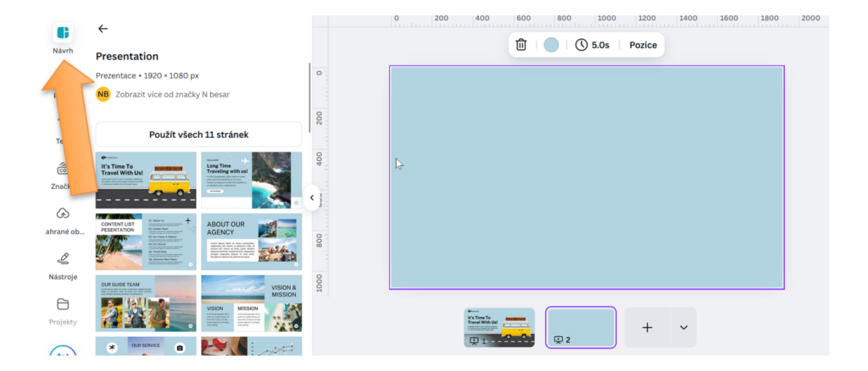The image size is (868, 371).
Task: Expand the add-page dropdown arrow
Action: [x=683, y=327]
